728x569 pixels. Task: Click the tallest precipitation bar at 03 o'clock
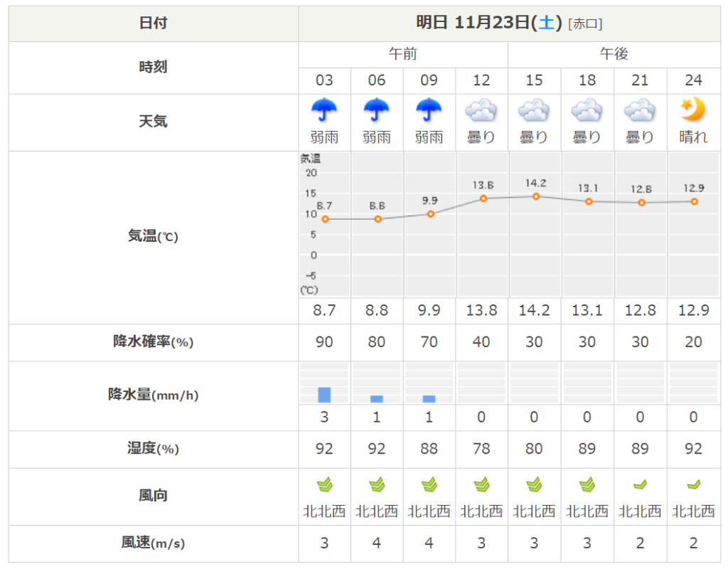[324, 395]
